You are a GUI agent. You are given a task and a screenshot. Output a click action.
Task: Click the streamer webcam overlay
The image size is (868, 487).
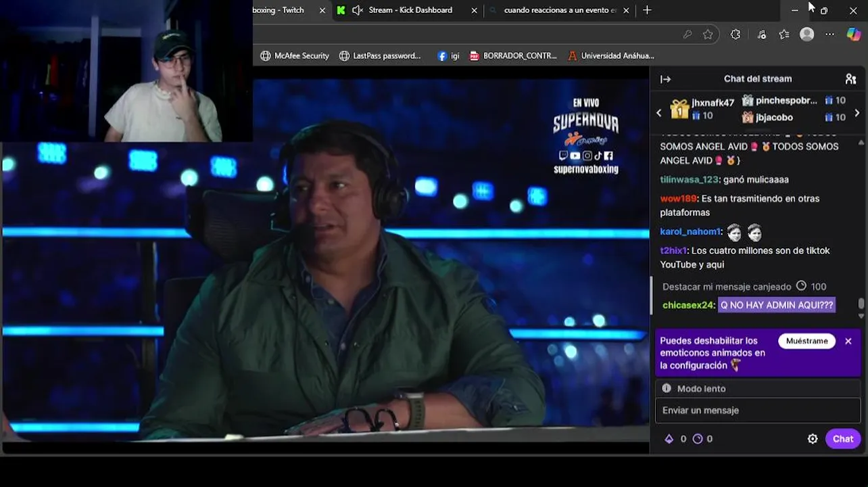(x=126, y=70)
